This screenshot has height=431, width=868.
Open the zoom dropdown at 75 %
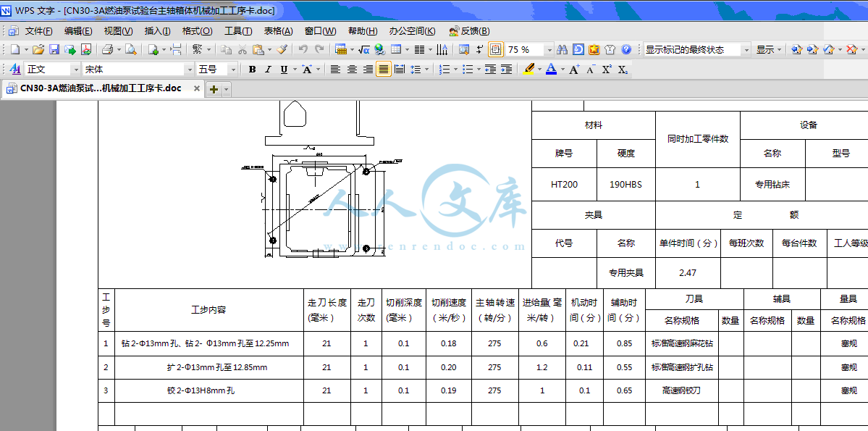(x=549, y=50)
